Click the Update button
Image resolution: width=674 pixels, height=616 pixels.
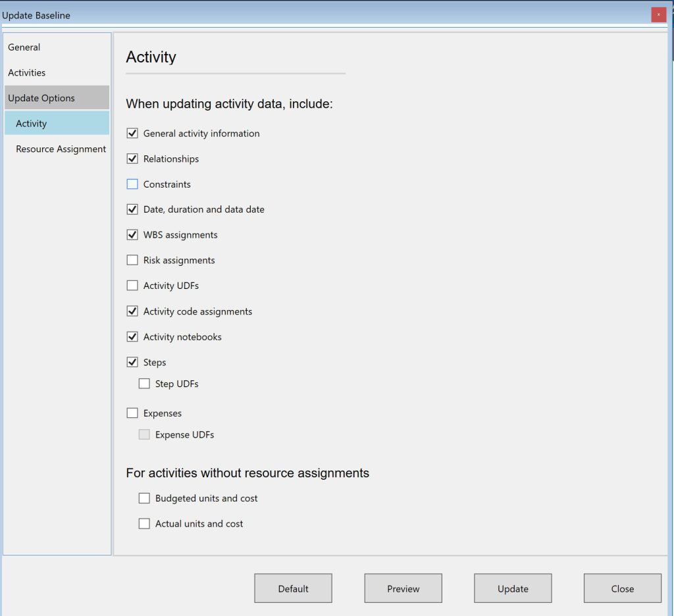(x=513, y=588)
